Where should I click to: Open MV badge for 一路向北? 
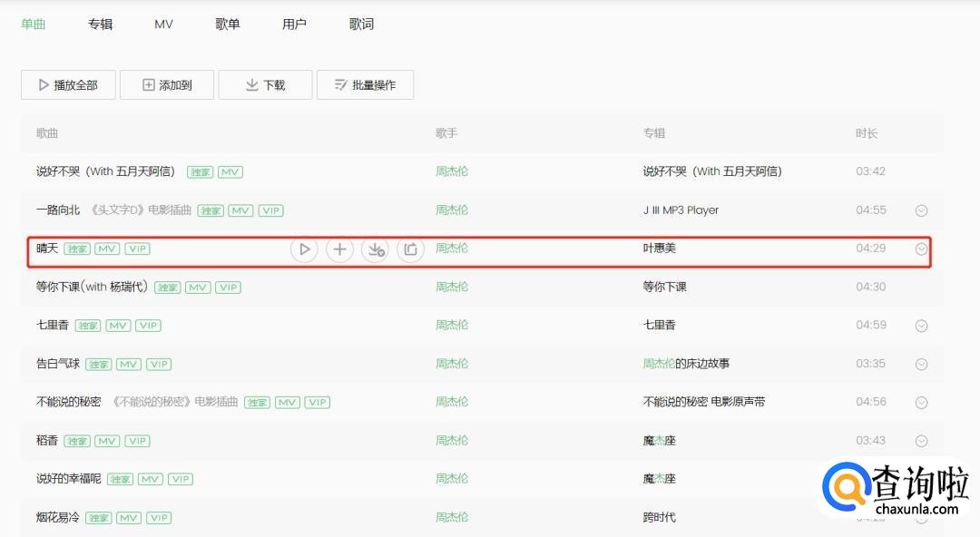(x=240, y=210)
